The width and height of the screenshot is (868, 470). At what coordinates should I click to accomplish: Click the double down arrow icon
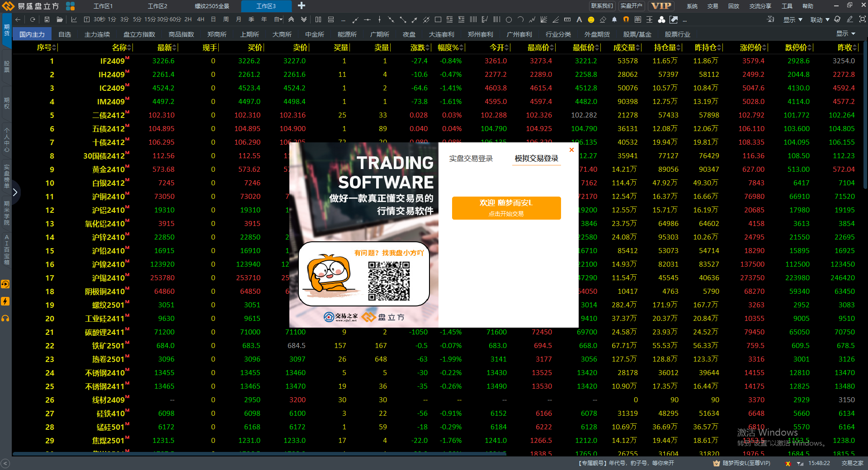click(304, 19)
